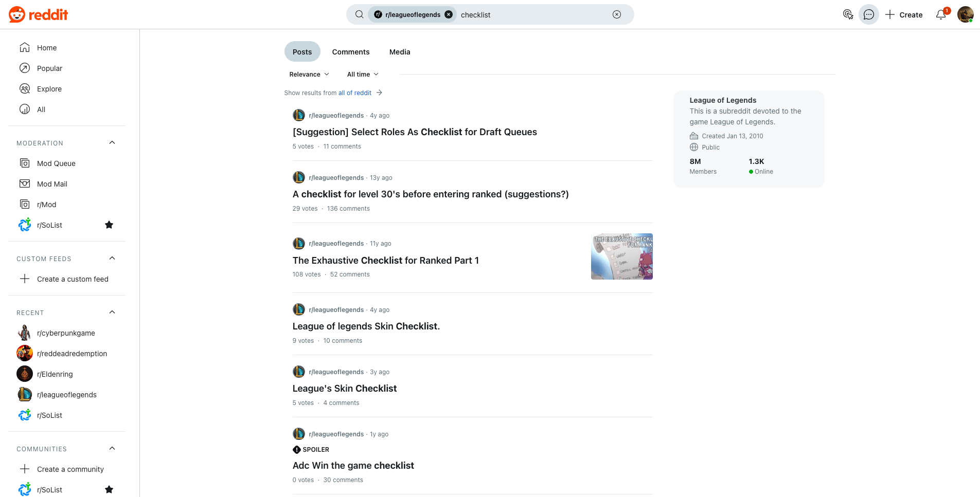Switch to the Media tab
The height and width of the screenshot is (497, 980).
click(x=399, y=52)
